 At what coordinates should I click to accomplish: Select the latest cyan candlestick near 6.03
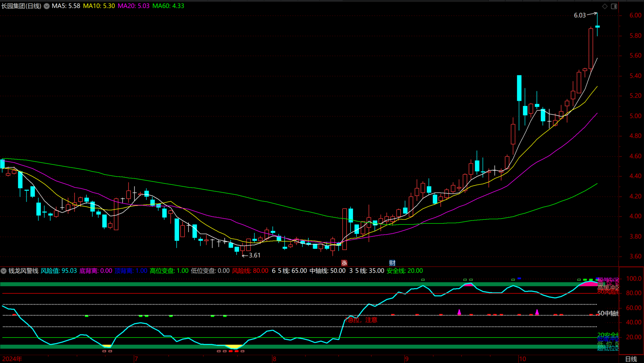tap(598, 26)
